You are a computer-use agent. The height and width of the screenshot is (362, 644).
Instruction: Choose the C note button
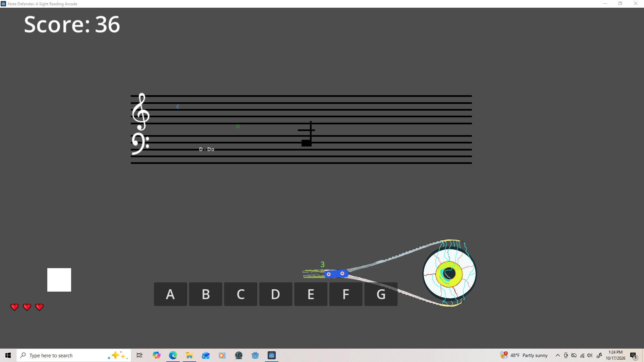[x=240, y=294]
